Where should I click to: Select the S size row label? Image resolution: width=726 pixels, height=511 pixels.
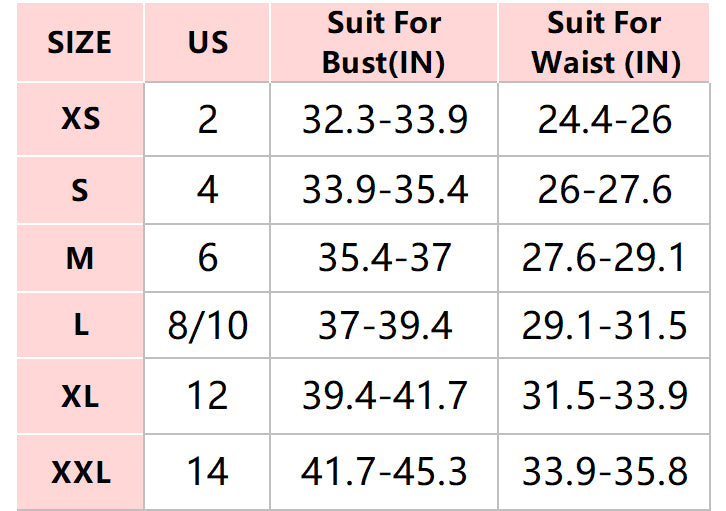coord(80,190)
